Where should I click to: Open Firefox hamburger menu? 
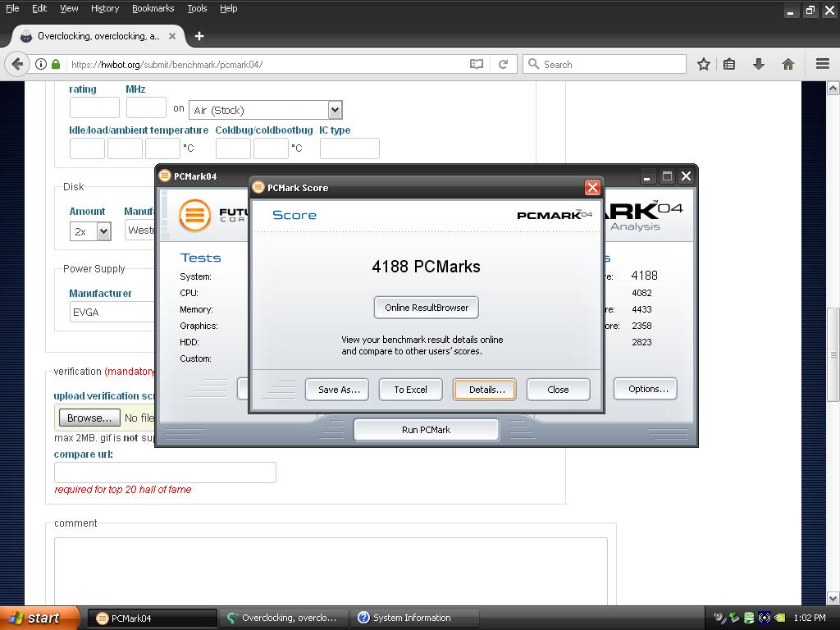coord(823,64)
